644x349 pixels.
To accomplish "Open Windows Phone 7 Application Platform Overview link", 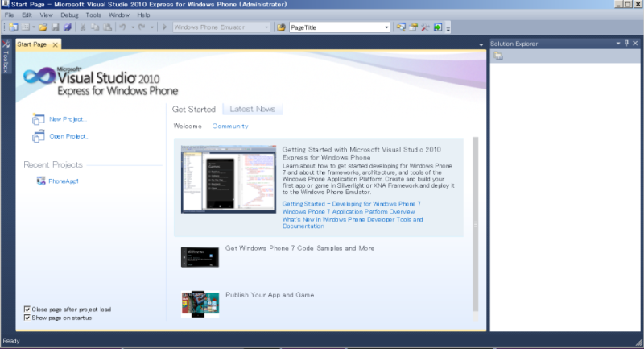I will point(349,212).
